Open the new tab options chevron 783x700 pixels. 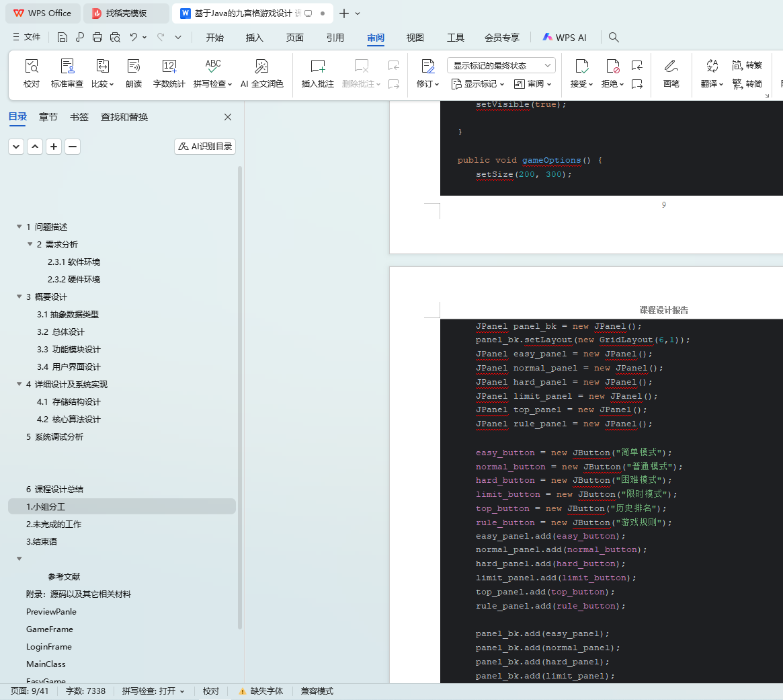pyautogui.click(x=358, y=13)
